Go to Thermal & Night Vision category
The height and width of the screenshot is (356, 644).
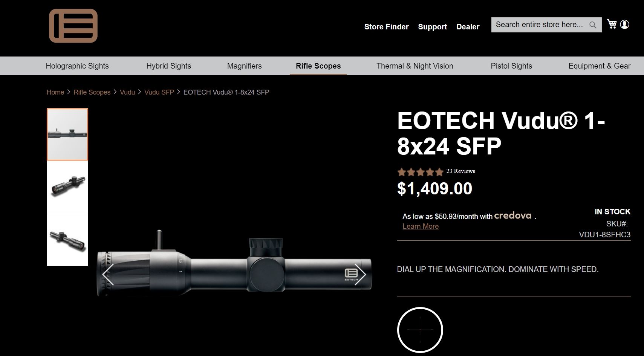click(x=415, y=66)
